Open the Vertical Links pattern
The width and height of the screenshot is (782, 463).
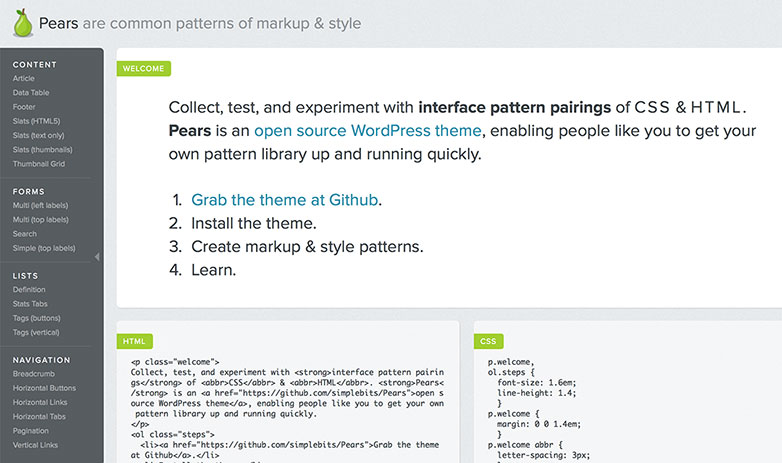click(35, 445)
